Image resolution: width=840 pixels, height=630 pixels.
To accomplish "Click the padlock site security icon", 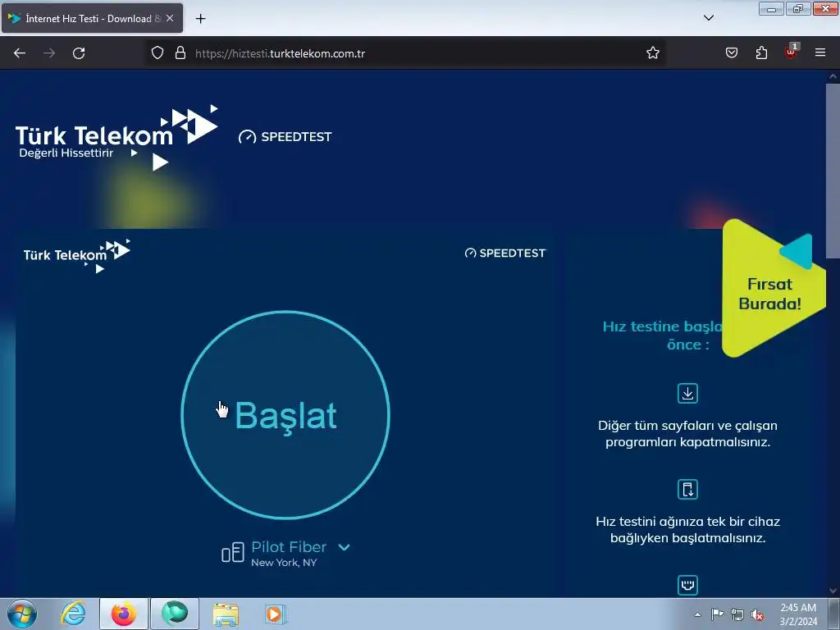I will coord(180,53).
